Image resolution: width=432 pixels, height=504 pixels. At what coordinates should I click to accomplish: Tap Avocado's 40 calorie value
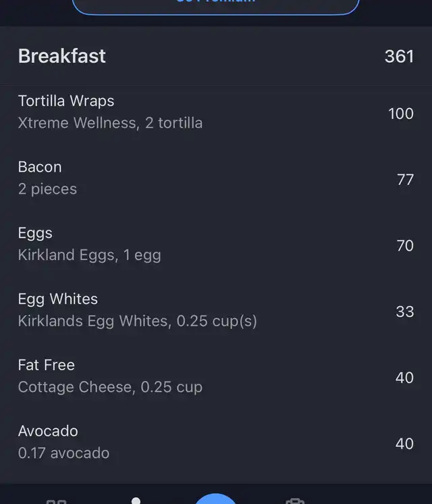tap(404, 443)
